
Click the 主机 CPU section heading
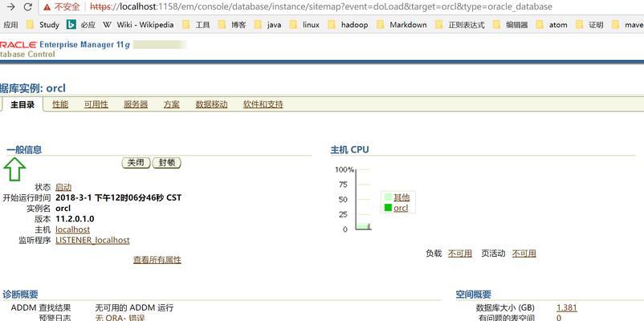click(349, 150)
